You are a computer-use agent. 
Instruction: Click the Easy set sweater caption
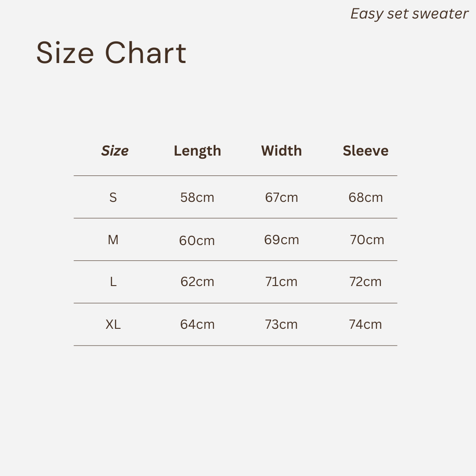click(x=409, y=14)
